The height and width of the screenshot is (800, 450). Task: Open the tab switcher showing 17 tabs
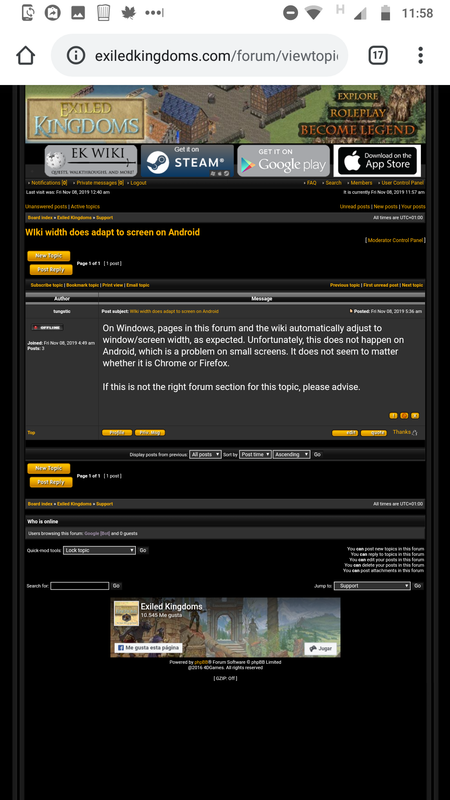tap(378, 55)
